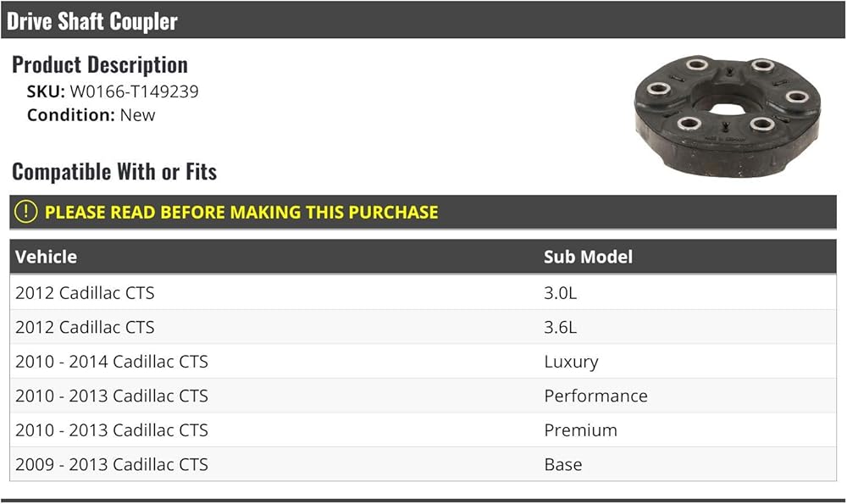847x504 pixels.
Task: Click the 2012 Cadillac CTS 3.0L row
Action: 423,293
